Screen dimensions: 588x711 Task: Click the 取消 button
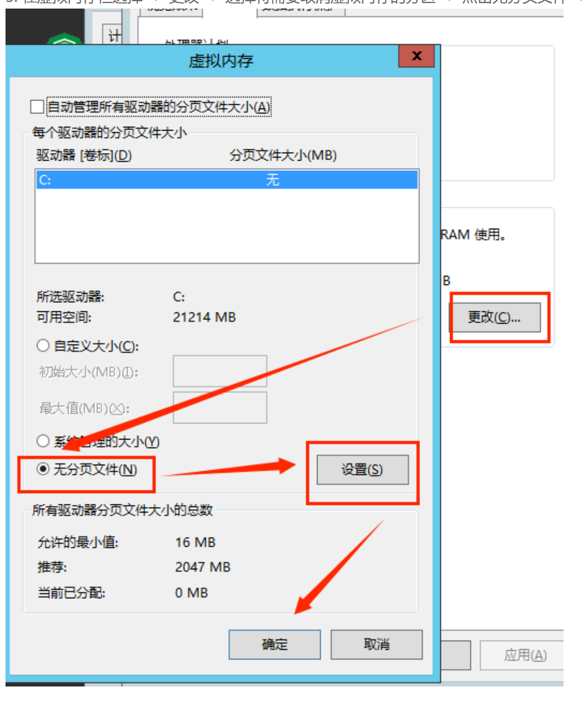pos(376,644)
